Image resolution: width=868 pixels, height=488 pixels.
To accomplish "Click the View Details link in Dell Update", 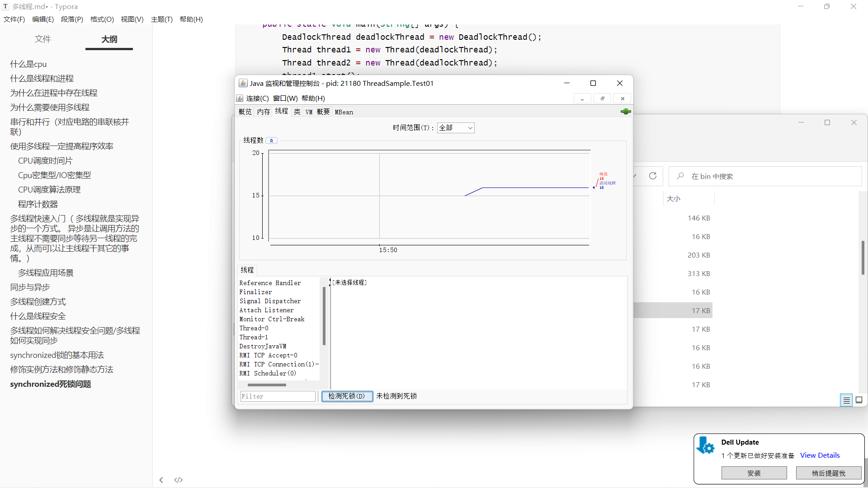I will pyautogui.click(x=820, y=455).
